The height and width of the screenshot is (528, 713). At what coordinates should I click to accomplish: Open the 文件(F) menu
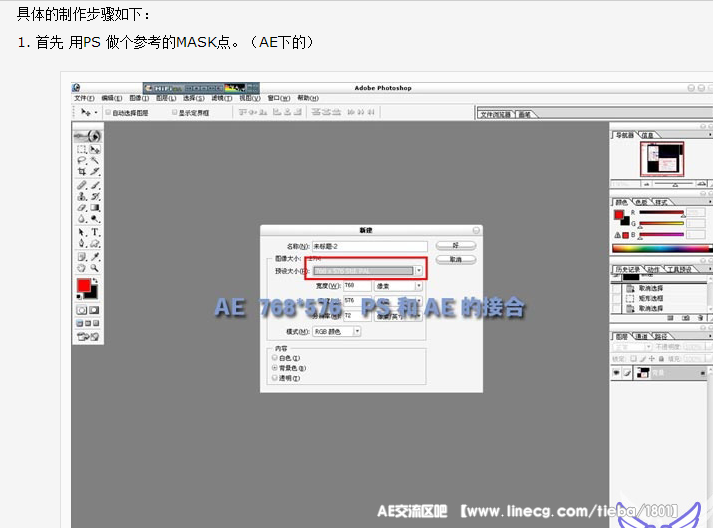tap(84, 98)
